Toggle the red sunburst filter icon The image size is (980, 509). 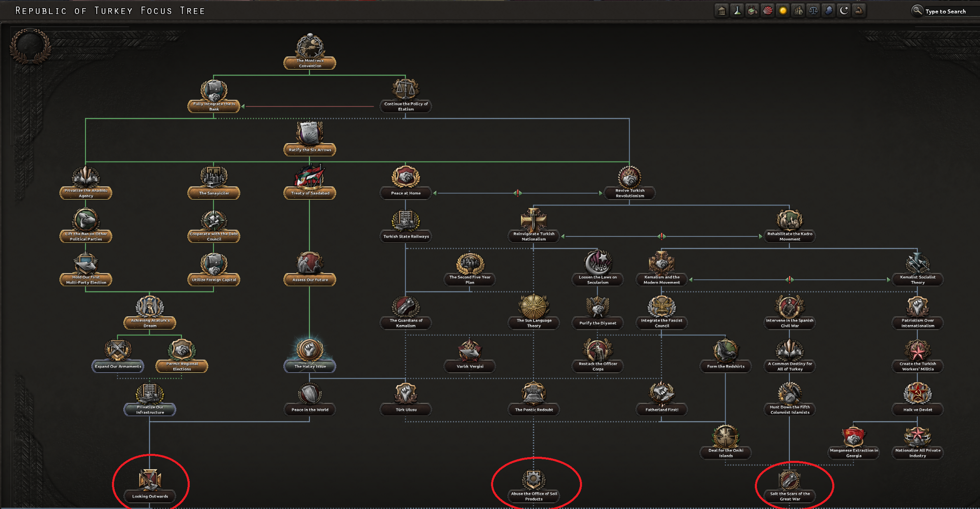[768, 10]
